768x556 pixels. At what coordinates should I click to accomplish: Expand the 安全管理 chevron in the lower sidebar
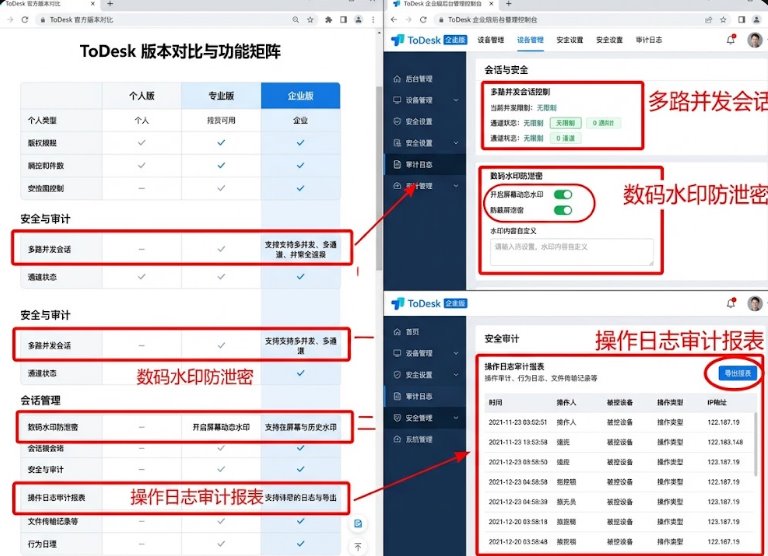pos(456,418)
